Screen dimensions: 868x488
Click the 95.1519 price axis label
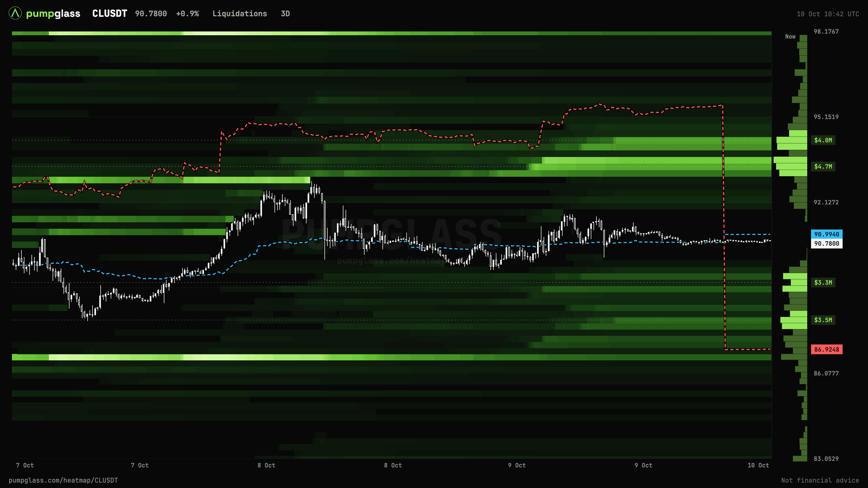click(826, 117)
